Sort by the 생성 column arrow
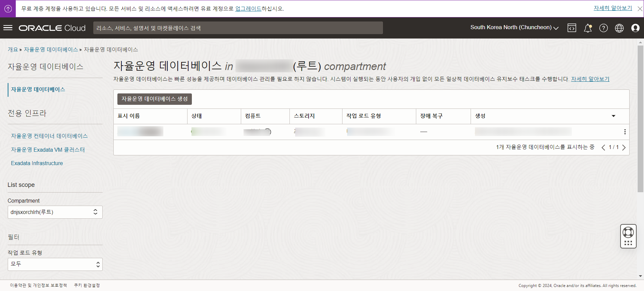 click(x=613, y=116)
